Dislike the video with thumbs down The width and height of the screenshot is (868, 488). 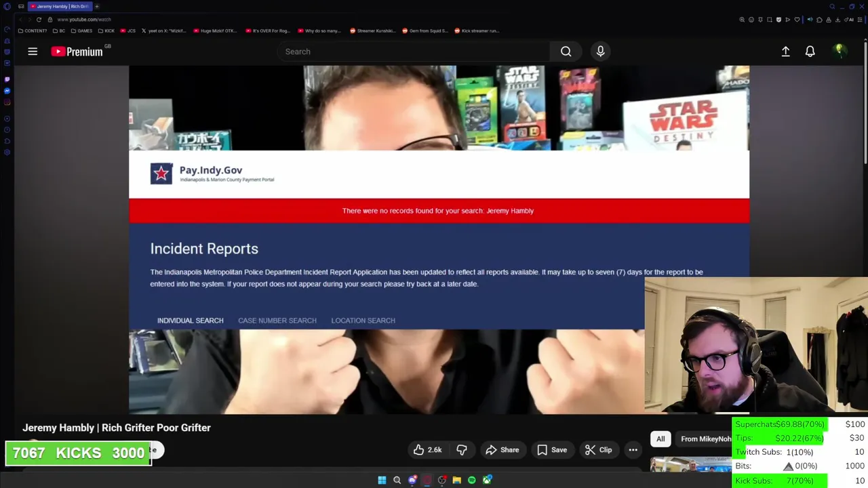point(462,450)
